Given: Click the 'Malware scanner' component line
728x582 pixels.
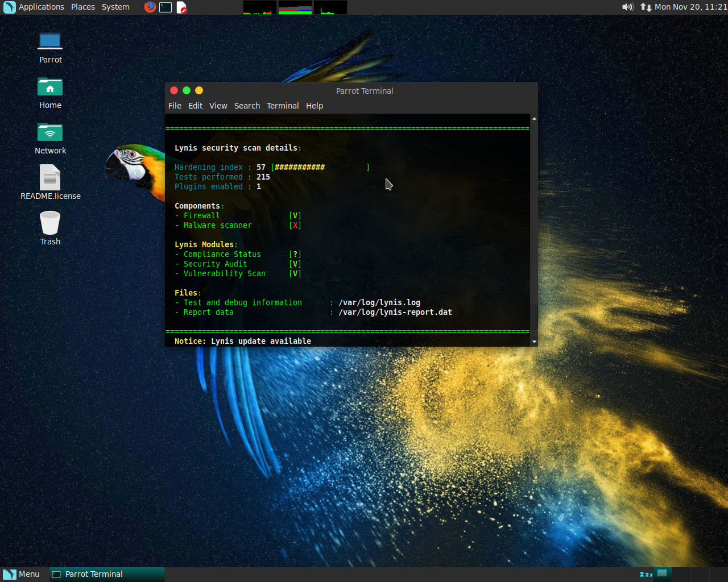Looking at the screenshot, I should tap(238, 225).
